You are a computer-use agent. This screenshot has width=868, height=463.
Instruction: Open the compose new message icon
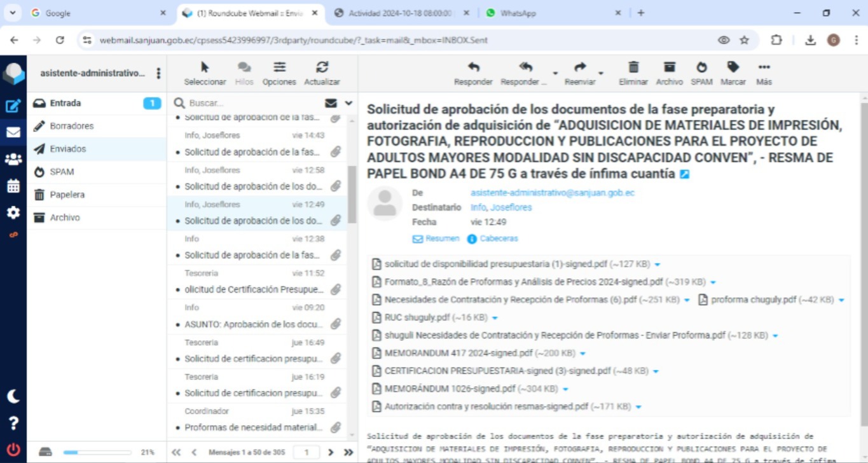[x=13, y=106]
